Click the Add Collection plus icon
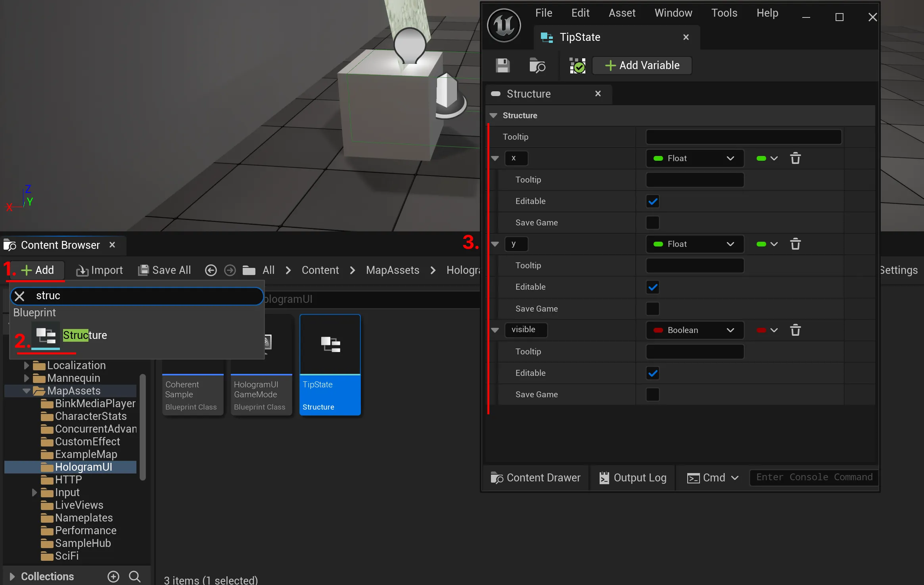The image size is (924, 585). pos(113,576)
